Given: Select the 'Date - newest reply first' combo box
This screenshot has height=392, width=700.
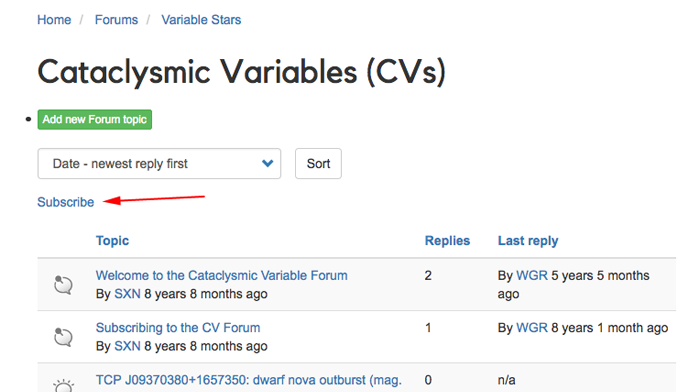Looking at the screenshot, I should pyautogui.click(x=159, y=164).
